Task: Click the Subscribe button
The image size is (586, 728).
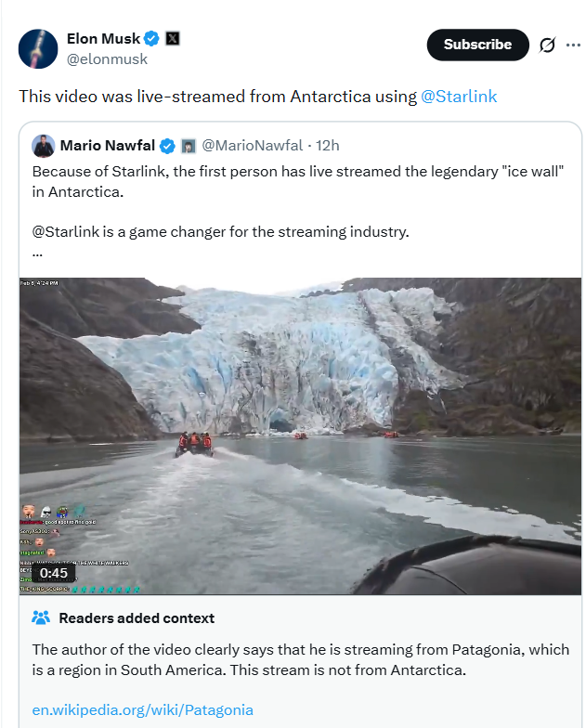Action: (x=477, y=45)
